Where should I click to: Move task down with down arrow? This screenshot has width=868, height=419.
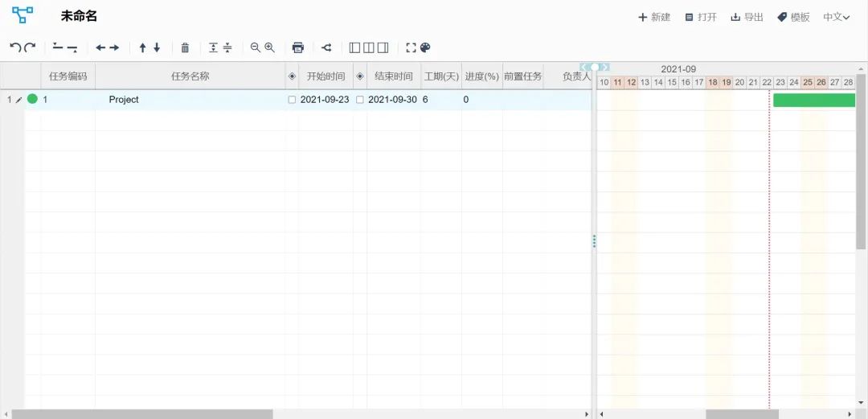157,47
